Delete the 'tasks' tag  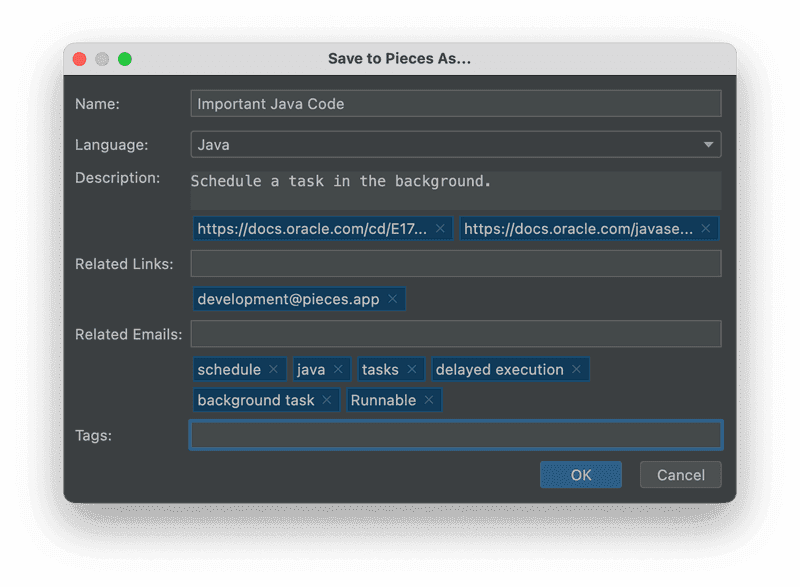tap(412, 370)
